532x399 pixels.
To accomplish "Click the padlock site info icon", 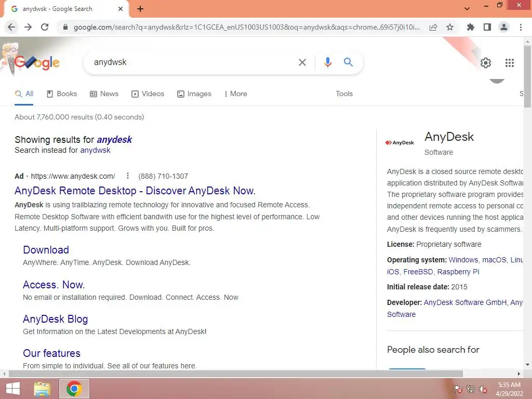I will [65, 27].
